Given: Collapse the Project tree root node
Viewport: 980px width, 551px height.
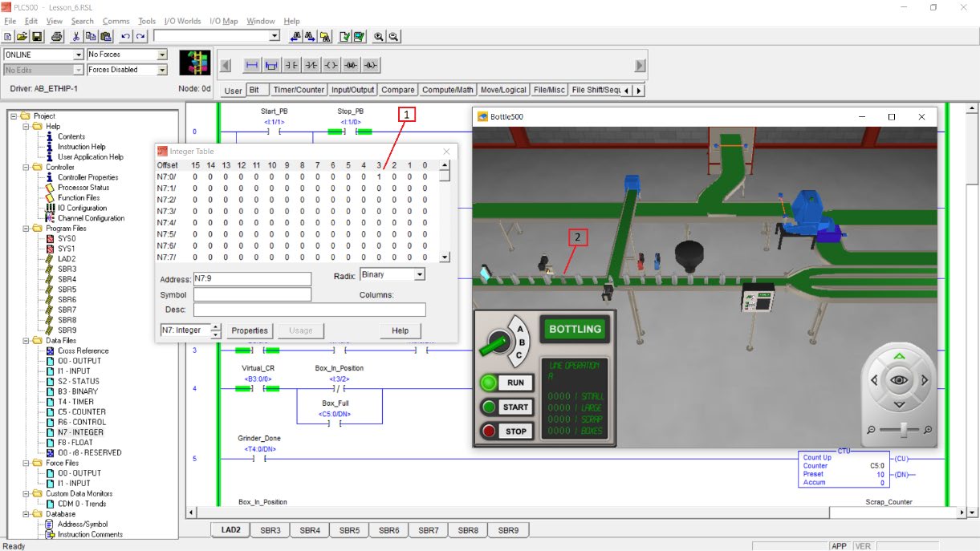Looking at the screenshot, I should pyautogui.click(x=14, y=116).
